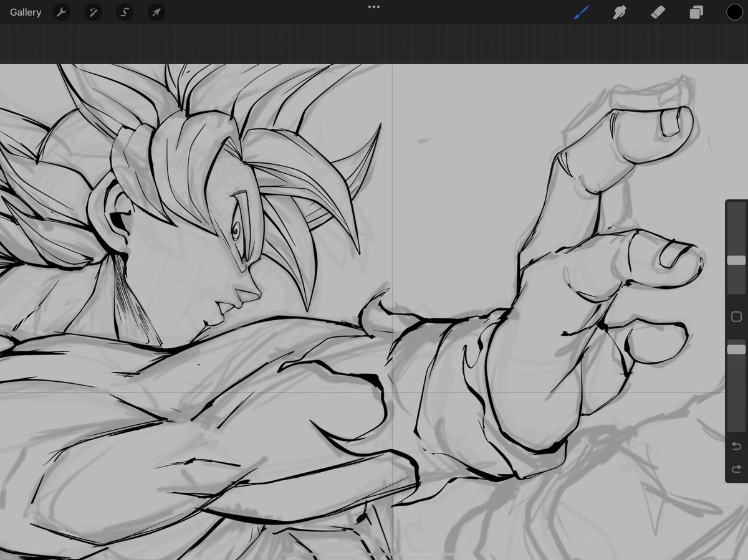This screenshot has height=560, width=748.
Task: Open the Actions wrench menu
Action: click(x=60, y=12)
